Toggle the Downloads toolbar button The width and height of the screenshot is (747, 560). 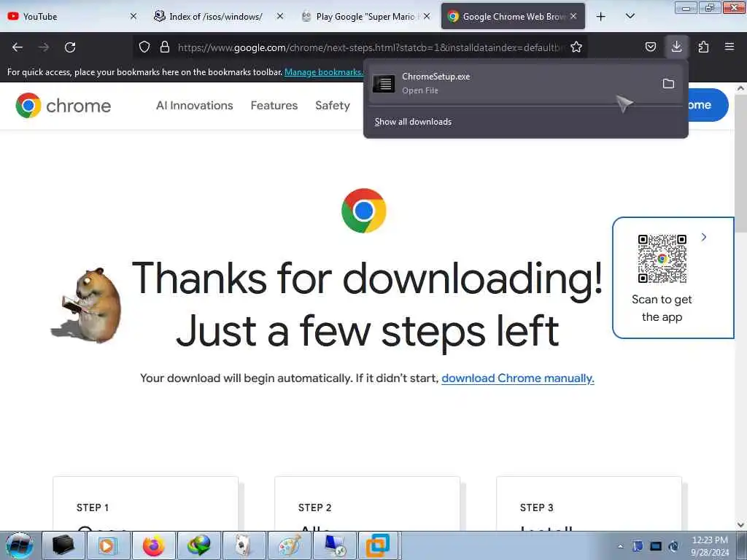[676, 47]
